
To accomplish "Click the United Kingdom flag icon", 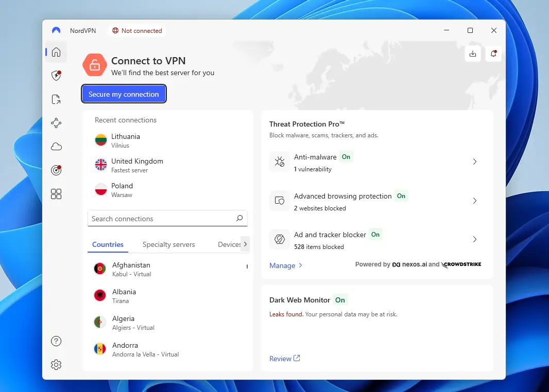I will tap(101, 165).
